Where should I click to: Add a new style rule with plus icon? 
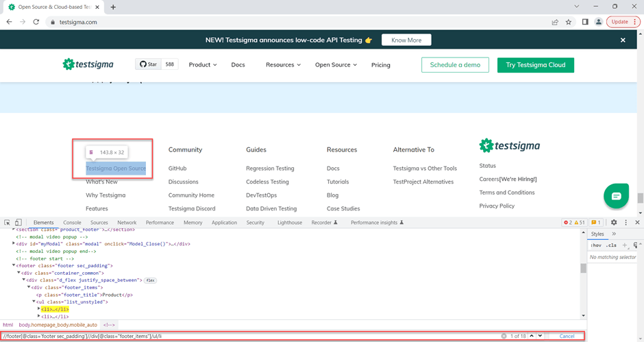tap(624, 245)
